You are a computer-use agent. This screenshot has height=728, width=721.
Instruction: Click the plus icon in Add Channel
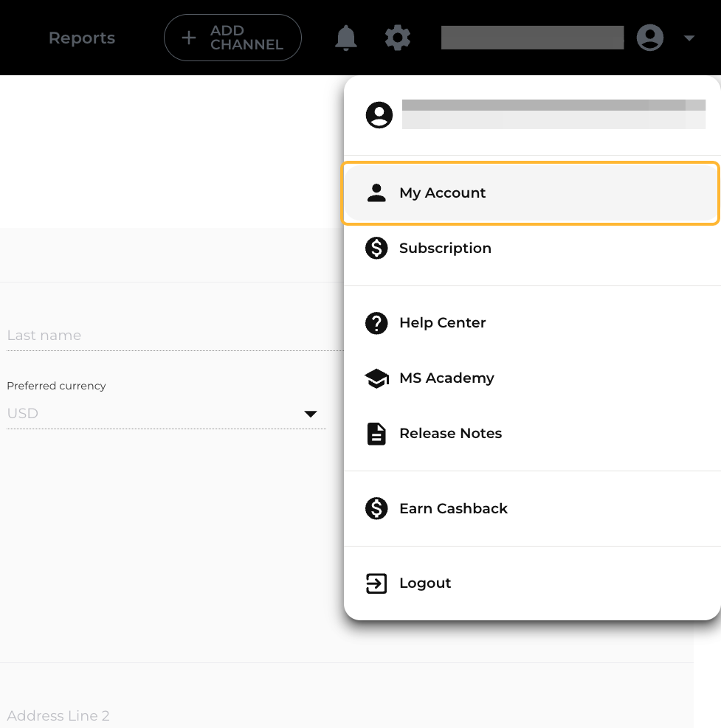[189, 38]
